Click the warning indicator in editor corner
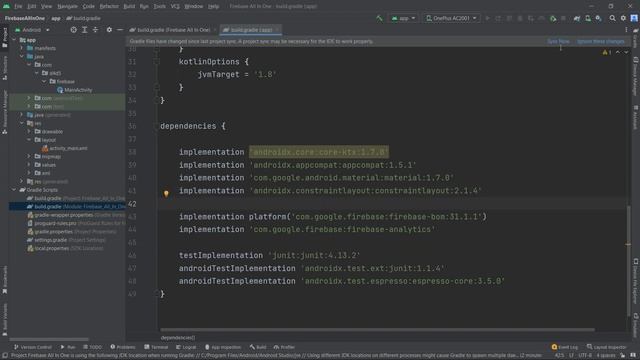The width and height of the screenshot is (640, 360). click(607, 53)
